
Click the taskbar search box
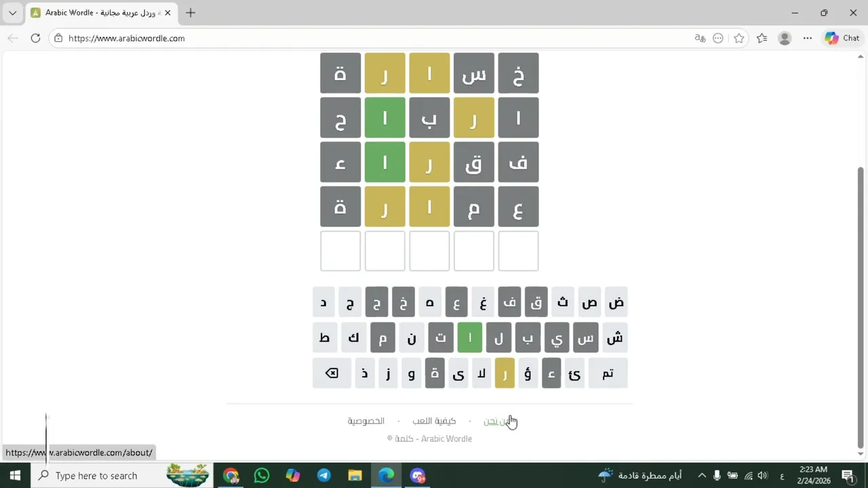122,476
